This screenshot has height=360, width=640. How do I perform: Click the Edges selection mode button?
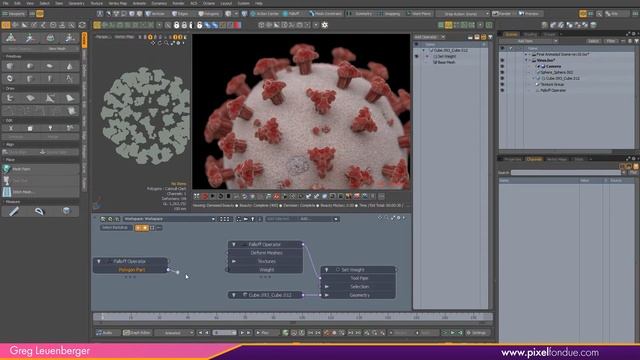point(181,13)
